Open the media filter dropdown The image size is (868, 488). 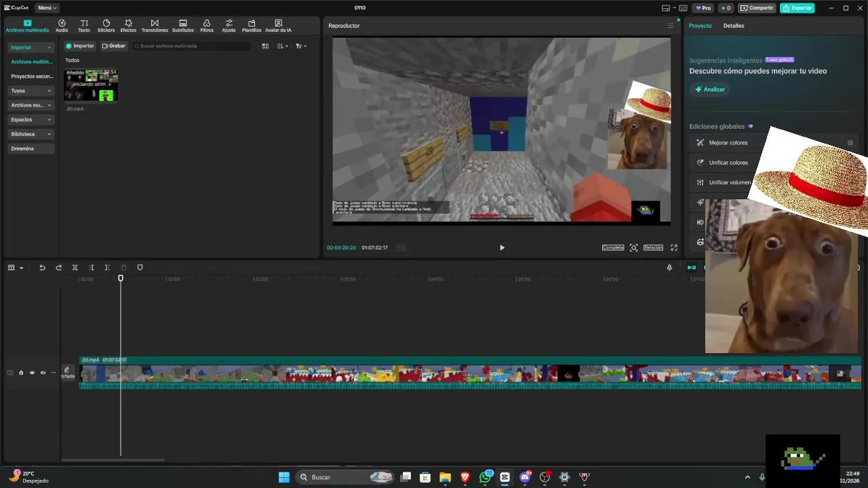301,46
